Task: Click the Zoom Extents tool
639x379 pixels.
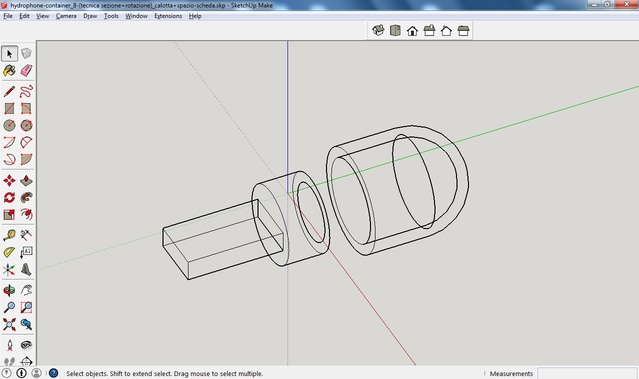Action: coord(9,324)
